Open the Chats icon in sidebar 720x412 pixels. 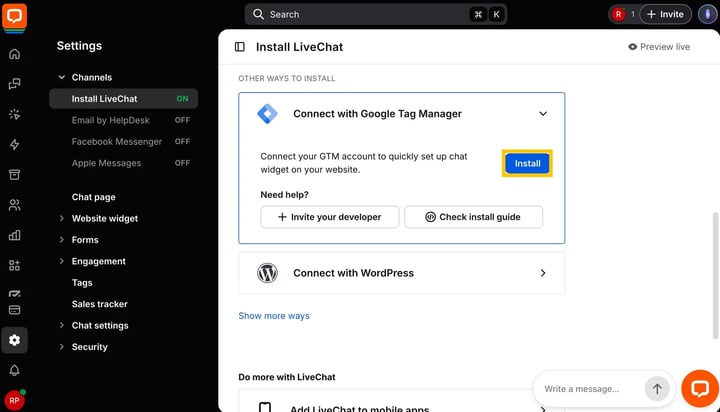click(14, 84)
